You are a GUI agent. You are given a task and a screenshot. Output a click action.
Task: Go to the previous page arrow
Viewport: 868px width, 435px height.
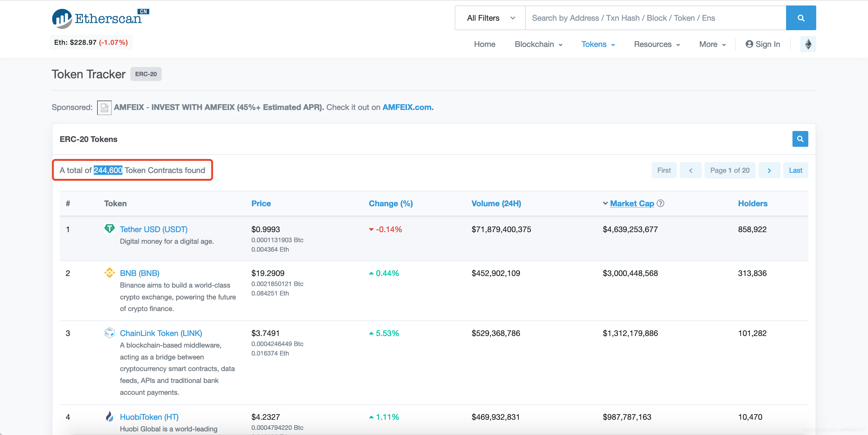pos(690,170)
